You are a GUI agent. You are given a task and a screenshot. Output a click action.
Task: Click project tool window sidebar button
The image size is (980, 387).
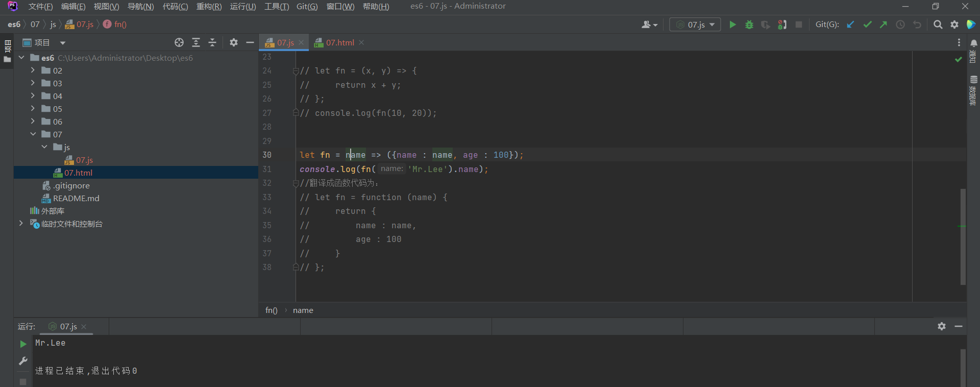7,52
